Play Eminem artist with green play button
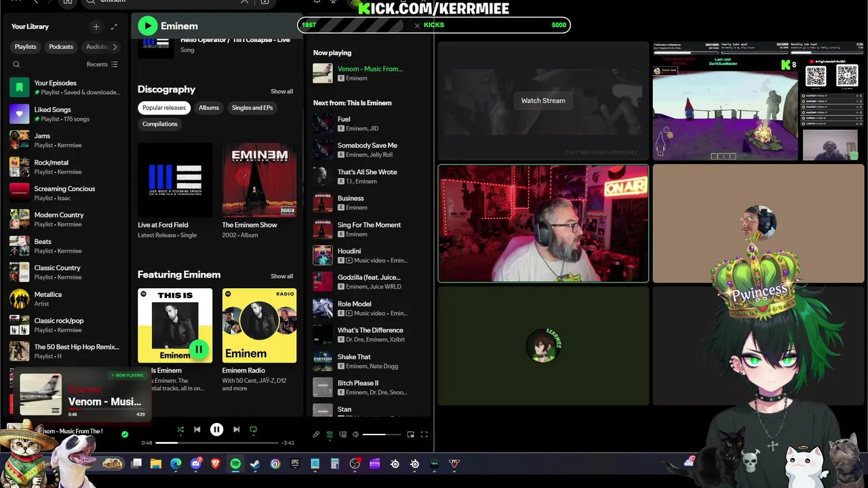868x488 pixels. pos(147,26)
